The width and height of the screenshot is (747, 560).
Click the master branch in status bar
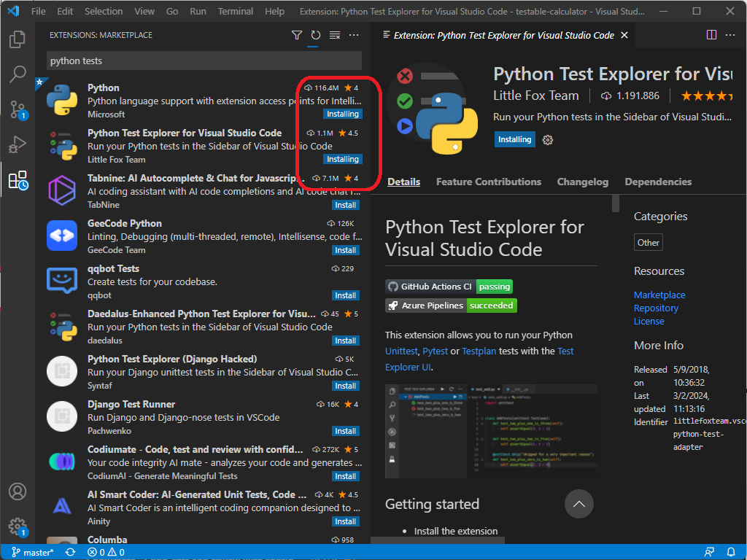coord(32,553)
